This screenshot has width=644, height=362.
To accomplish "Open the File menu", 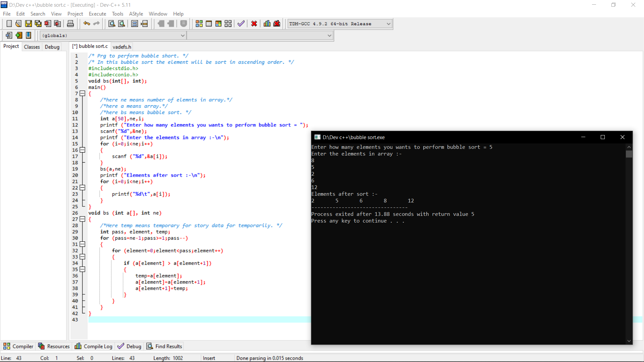I will pyautogui.click(x=7, y=14).
